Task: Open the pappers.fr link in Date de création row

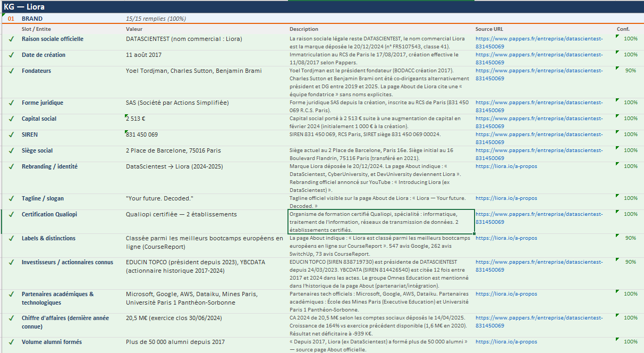Action: (539, 58)
